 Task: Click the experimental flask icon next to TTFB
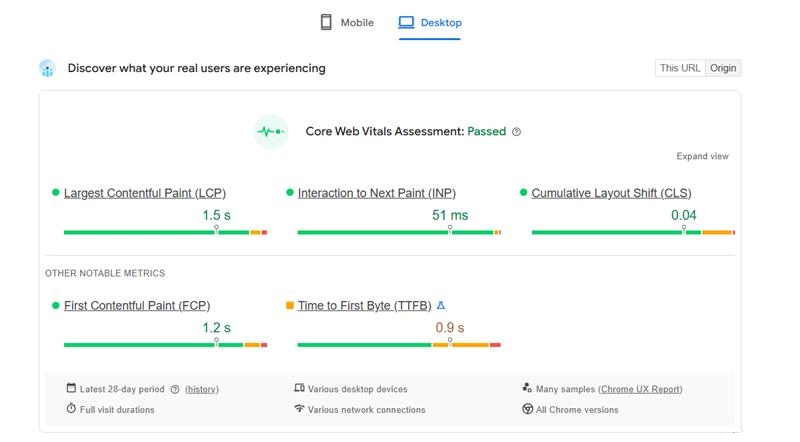click(441, 305)
